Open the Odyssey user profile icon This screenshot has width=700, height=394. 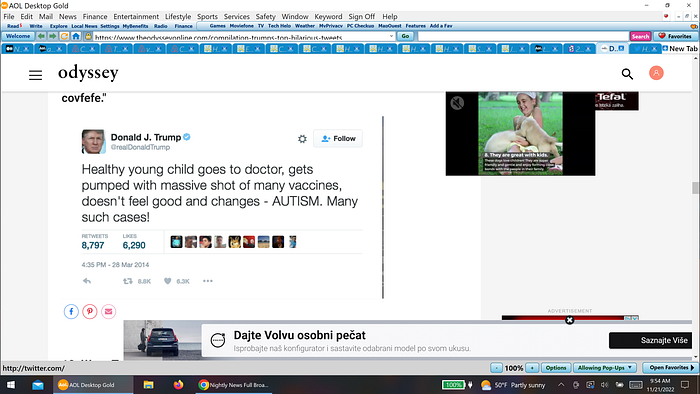pos(656,73)
